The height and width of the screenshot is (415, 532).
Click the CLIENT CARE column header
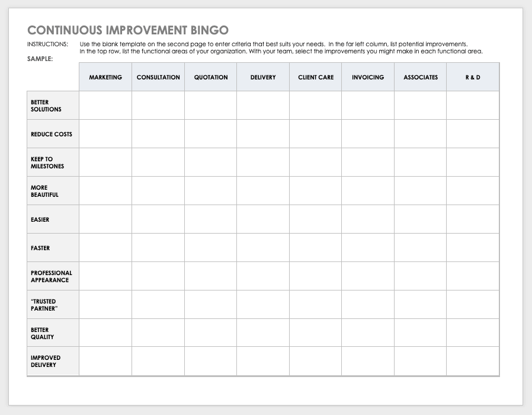[x=316, y=77]
